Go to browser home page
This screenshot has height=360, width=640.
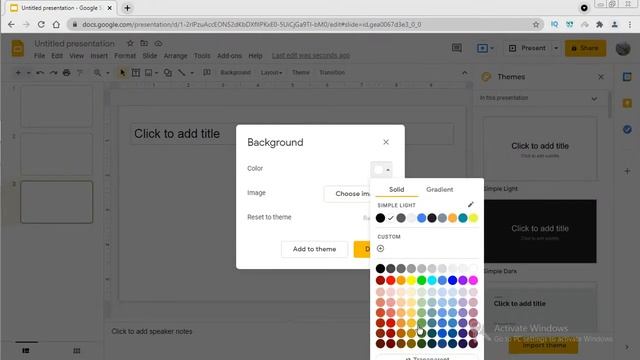point(56,24)
